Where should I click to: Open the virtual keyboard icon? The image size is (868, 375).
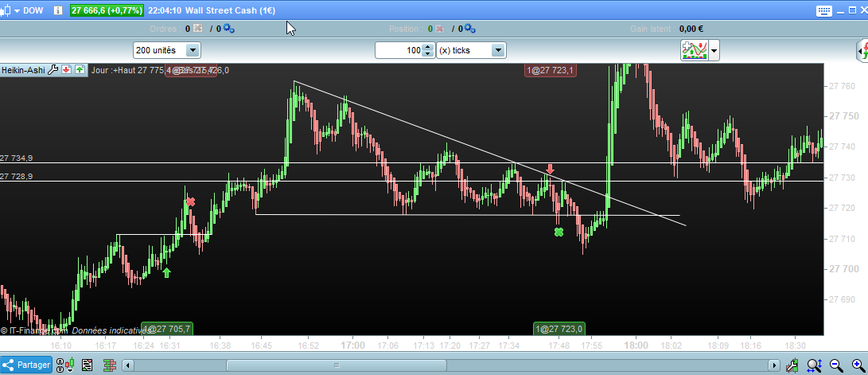pyautogui.click(x=823, y=10)
